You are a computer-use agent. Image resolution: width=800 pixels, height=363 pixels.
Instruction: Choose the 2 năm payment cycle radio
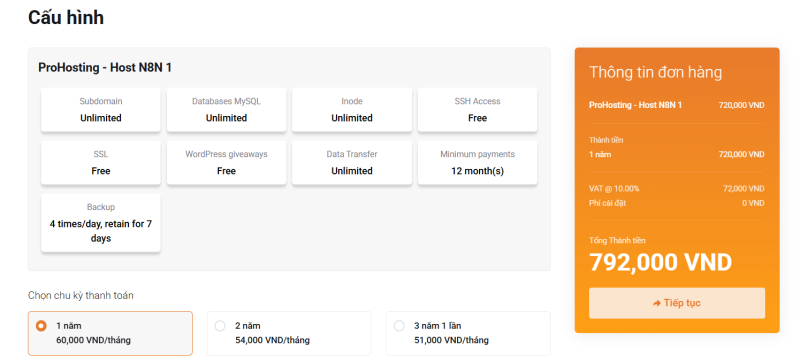point(220,326)
